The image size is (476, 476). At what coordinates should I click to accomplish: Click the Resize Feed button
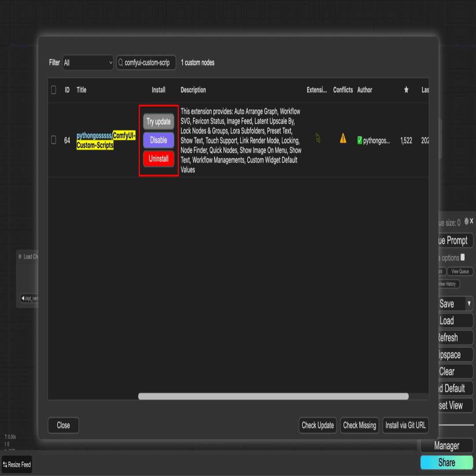pos(17,465)
